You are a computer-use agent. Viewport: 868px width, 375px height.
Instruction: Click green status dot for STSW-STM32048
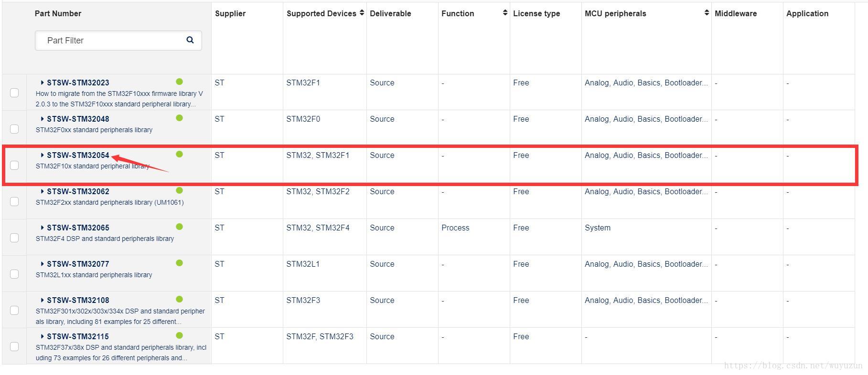(x=180, y=118)
